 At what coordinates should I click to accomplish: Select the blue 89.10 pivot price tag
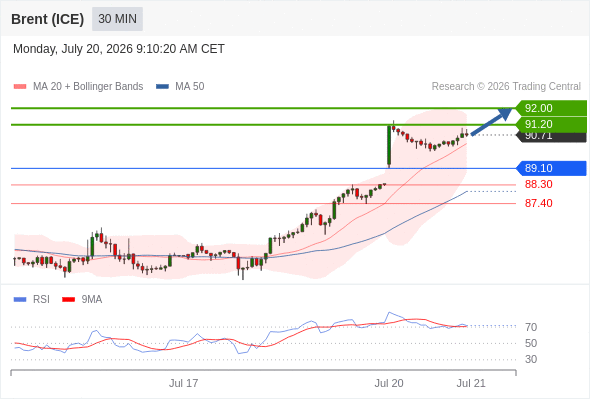[551, 168]
